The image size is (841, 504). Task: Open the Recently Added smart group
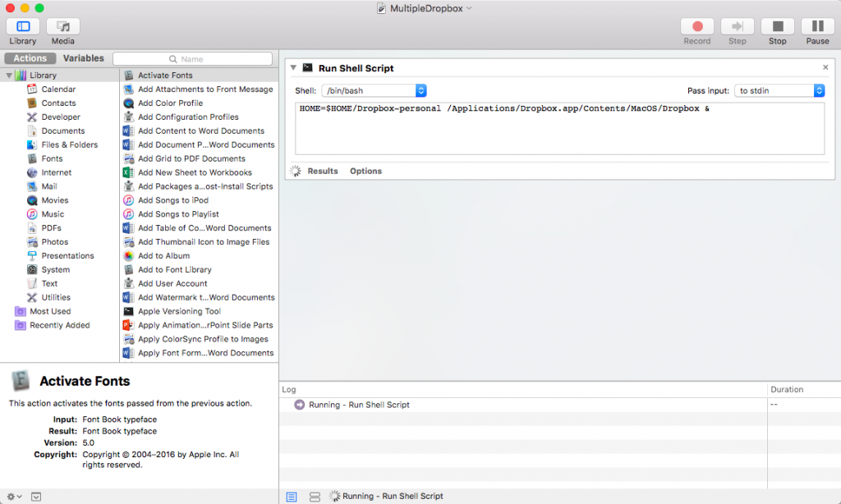[x=59, y=326]
